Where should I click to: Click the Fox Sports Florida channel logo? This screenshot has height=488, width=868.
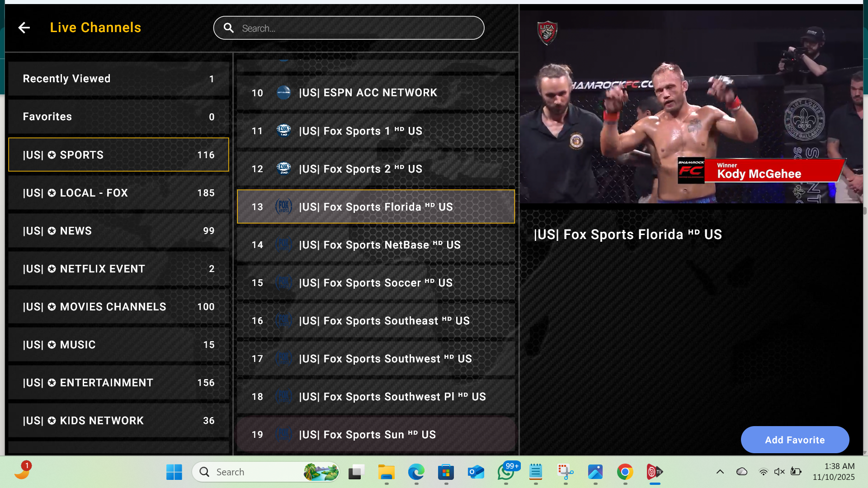283,206
